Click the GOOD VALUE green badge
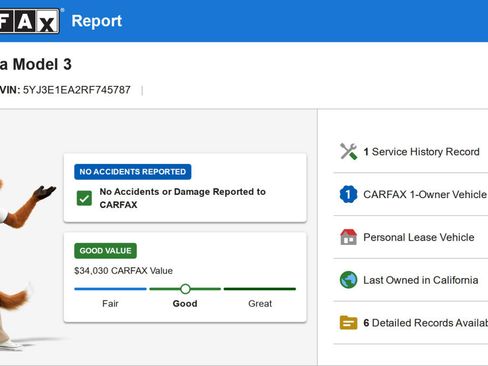The image size is (488, 366). click(105, 251)
